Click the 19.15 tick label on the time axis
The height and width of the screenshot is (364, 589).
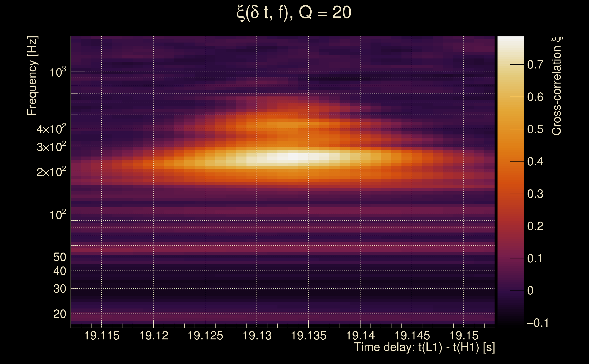[464, 336]
